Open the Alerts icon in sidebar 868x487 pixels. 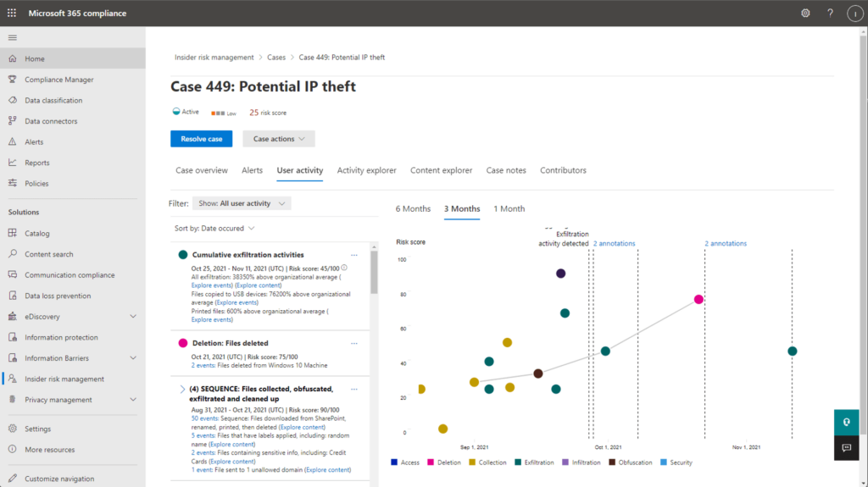coord(12,141)
